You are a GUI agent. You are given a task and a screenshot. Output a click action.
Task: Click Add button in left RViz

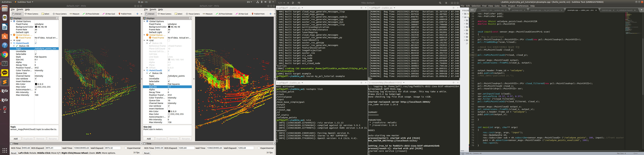[x=16, y=139]
